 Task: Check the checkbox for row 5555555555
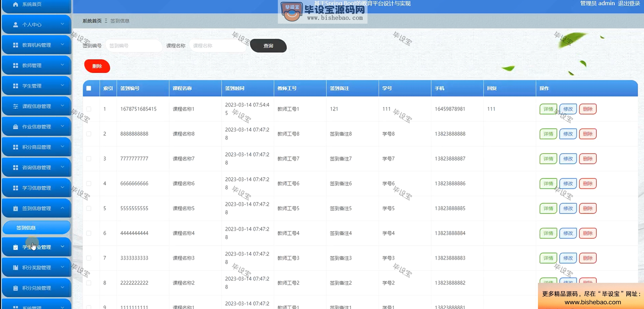coord(89,208)
